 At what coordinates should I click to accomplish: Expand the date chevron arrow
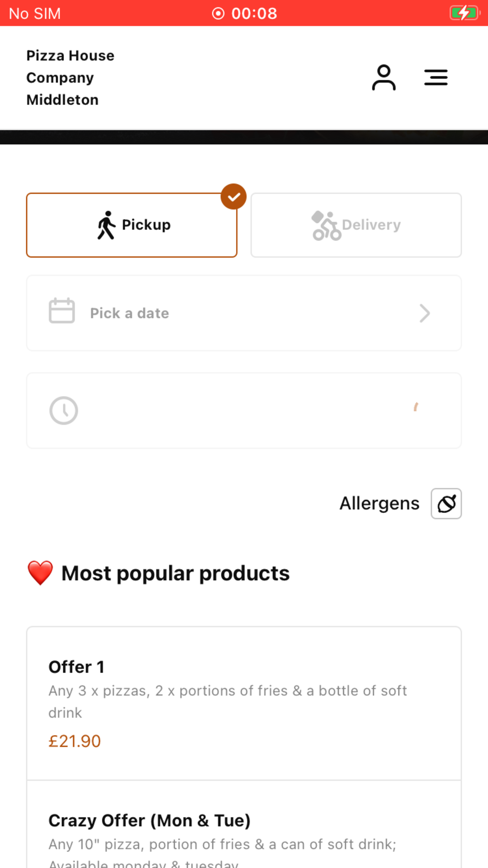424,313
